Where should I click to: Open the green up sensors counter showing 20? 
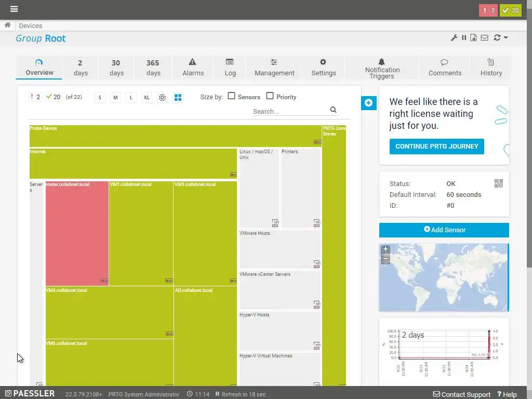(510, 10)
